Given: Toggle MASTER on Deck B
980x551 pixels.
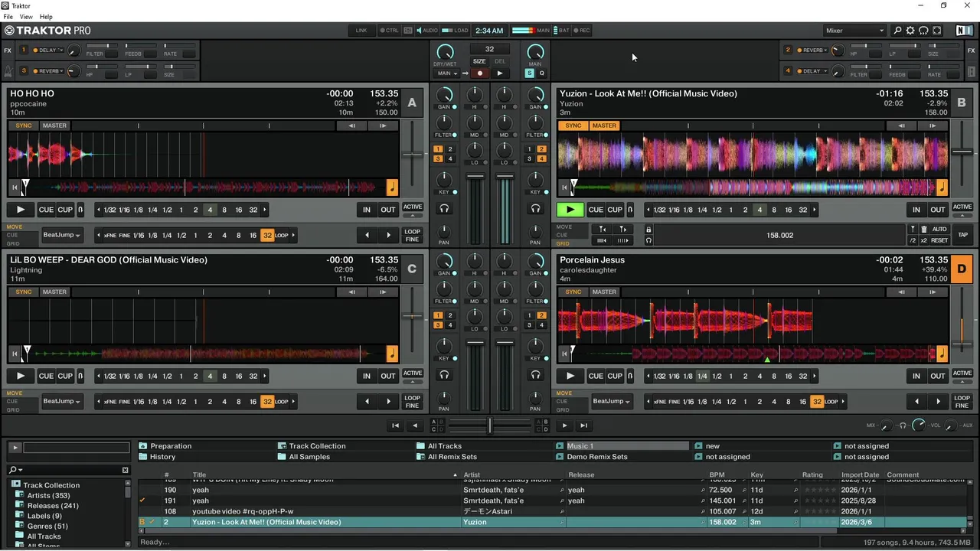Looking at the screenshot, I should (604, 126).
